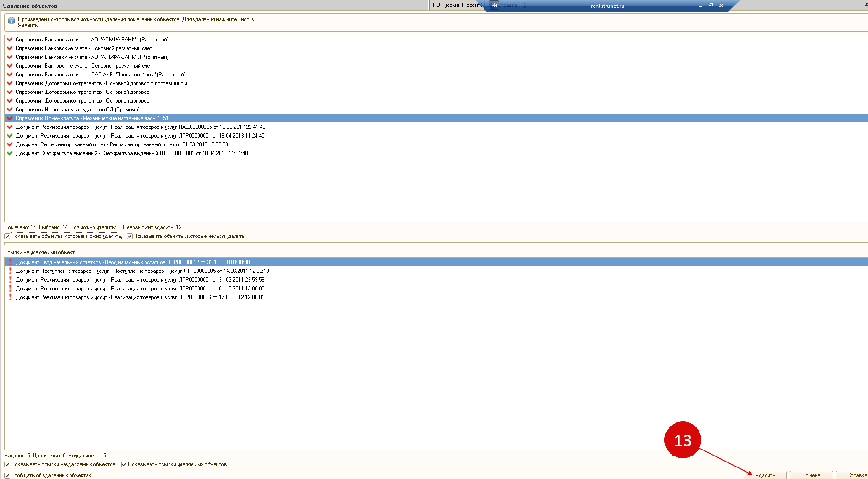Click green check icon of Реализация ЛТР00000001 от 18.04.2013
868x479 pixels.
point(10,136)
